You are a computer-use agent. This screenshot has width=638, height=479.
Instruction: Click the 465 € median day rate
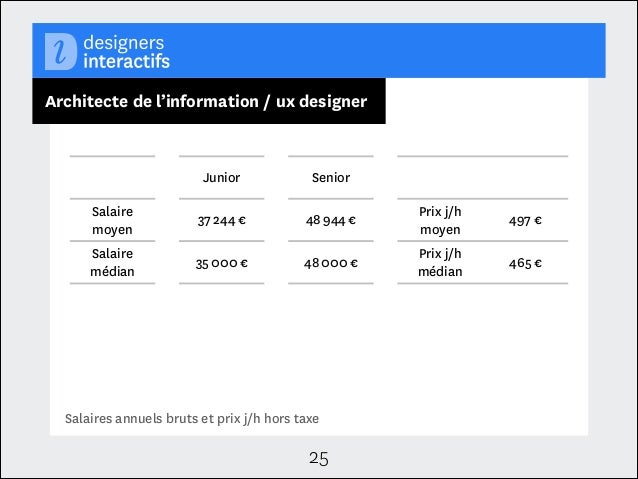[525, 263]
